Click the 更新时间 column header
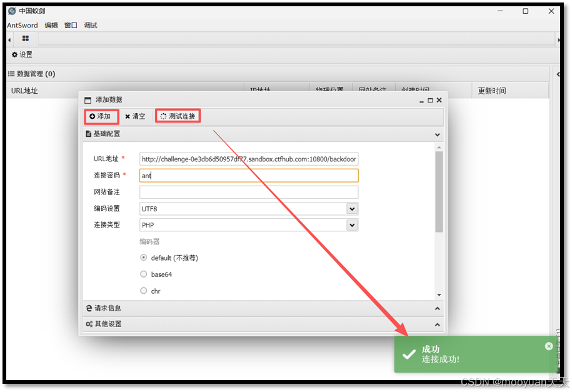The width and height of the screenshot is (572, 392). [492, 91]
